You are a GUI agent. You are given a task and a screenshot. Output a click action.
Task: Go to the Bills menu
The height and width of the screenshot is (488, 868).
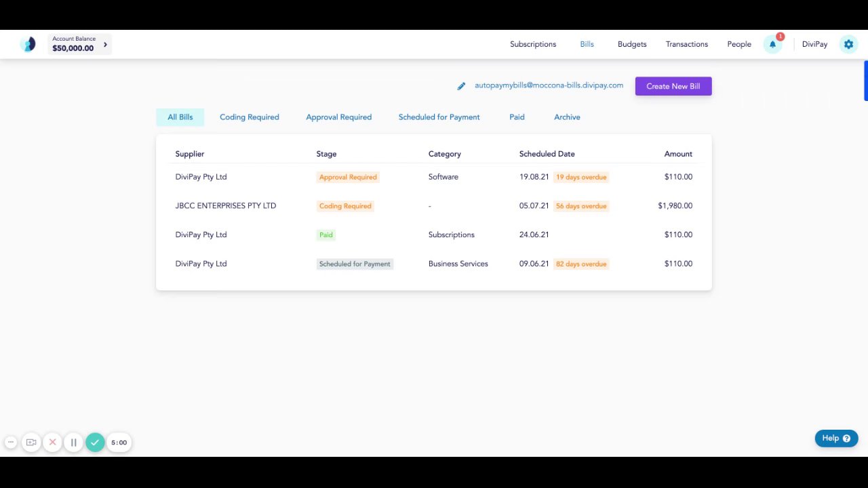click(x=587, y=44)
